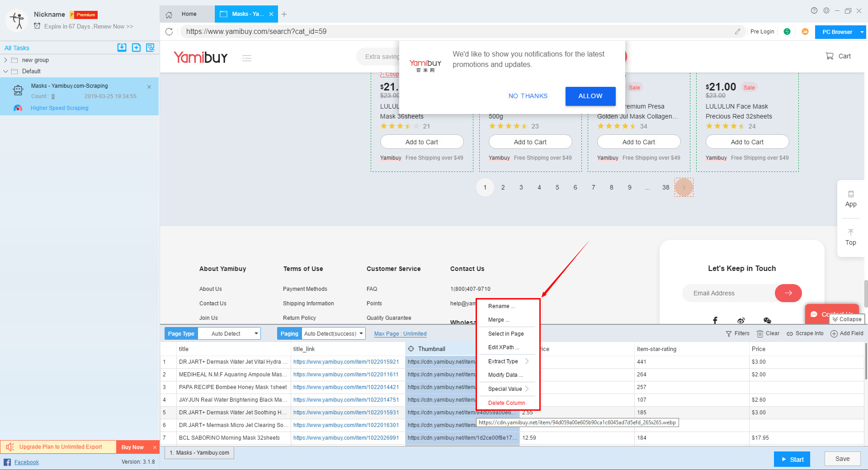This screenshot has width=868, height=470.
Task: Close the Masks browser tab
Action: point(271,14)
